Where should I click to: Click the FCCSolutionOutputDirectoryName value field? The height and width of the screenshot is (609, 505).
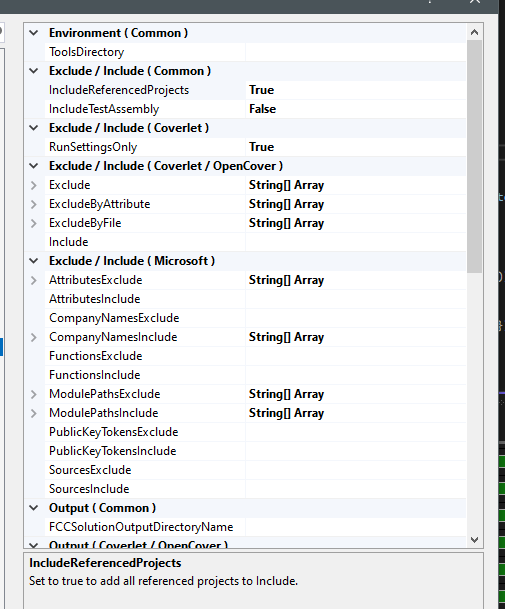[356, 527]
